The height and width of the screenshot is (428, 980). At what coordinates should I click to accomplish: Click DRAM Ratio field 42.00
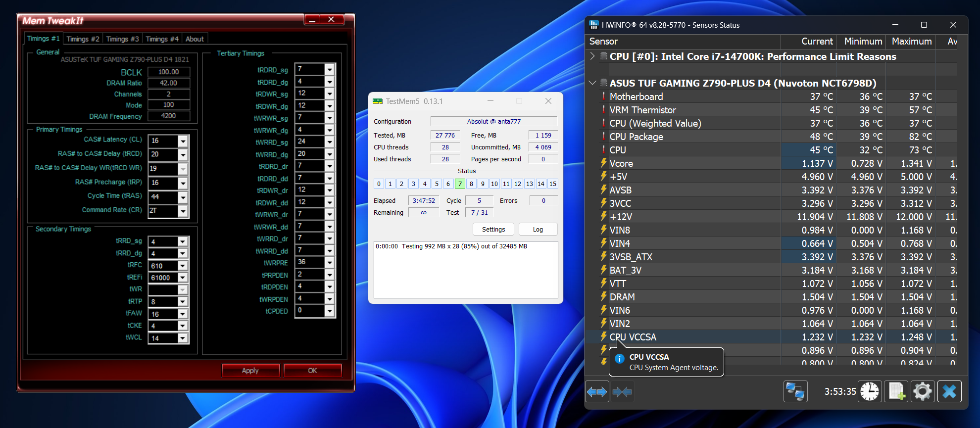tap(169, 83)
